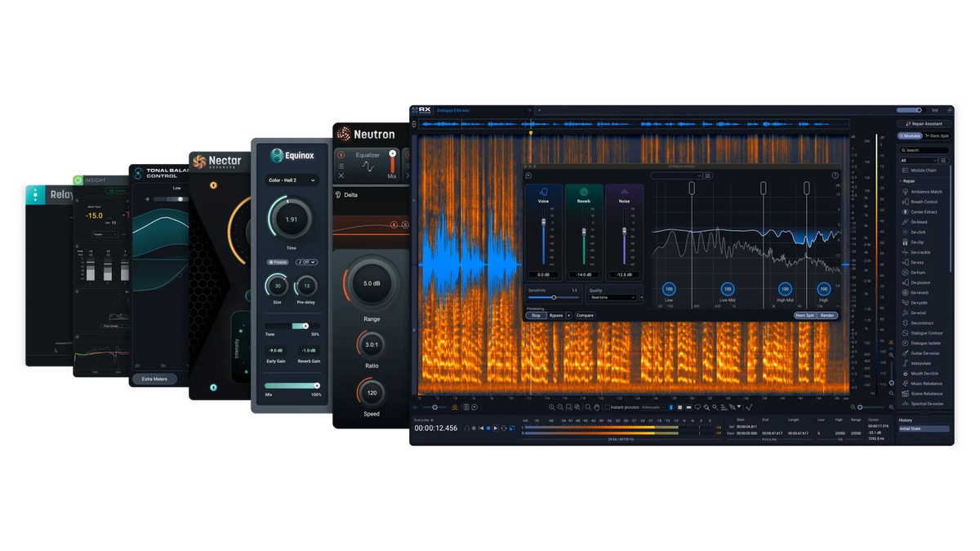980x551 pixels.
Task: Toggle Freeze in the Equinox window
Action: click(x=277, y=262)
